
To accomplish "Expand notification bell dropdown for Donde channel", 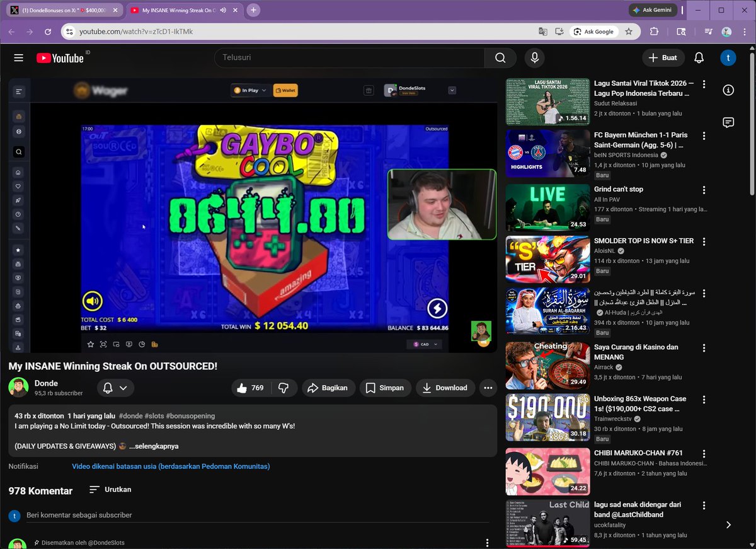I will (x=115, y=388).
